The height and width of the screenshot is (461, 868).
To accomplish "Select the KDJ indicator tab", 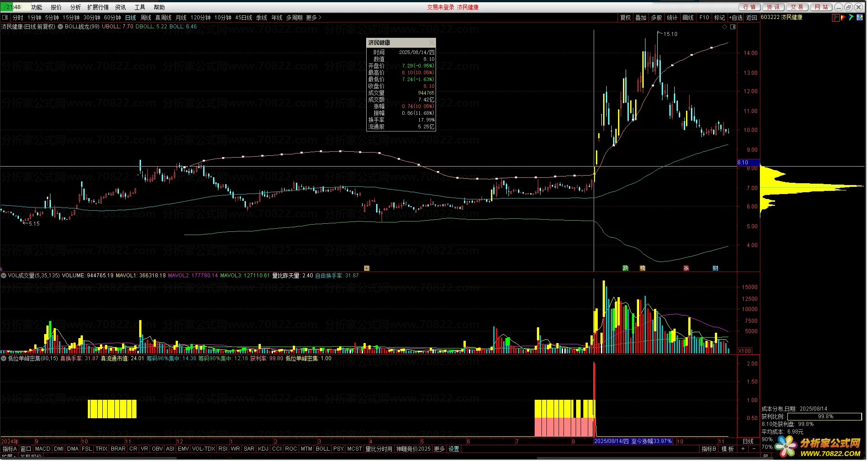I will pos(263,449).
